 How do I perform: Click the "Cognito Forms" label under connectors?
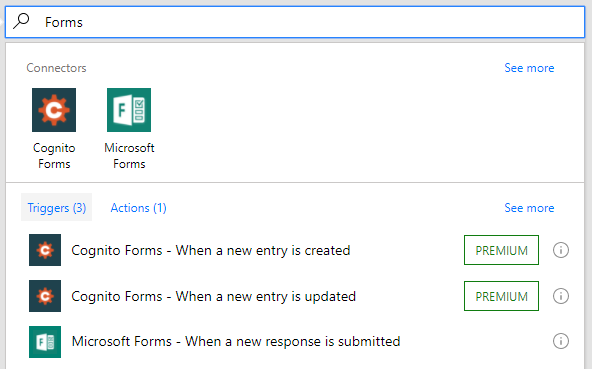pyautogui.click(x=54, y=156)
